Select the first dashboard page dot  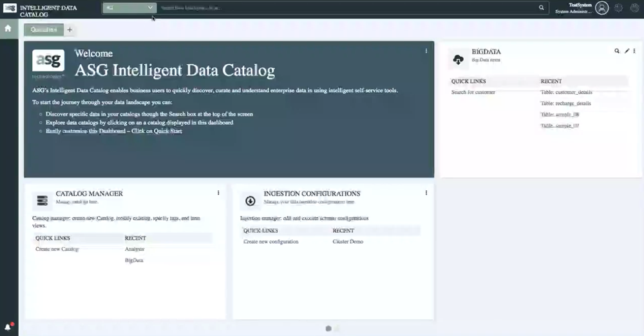point(328,329)
